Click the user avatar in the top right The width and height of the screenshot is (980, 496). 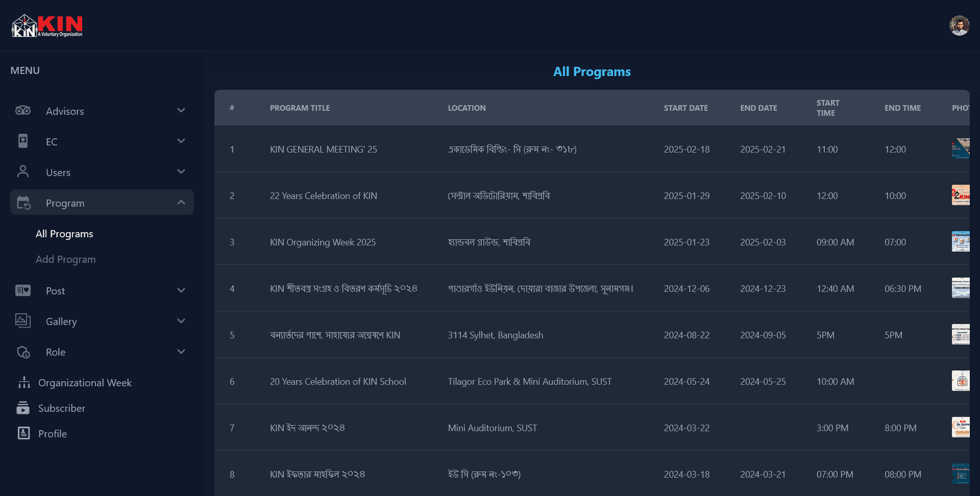pos(959,25)
